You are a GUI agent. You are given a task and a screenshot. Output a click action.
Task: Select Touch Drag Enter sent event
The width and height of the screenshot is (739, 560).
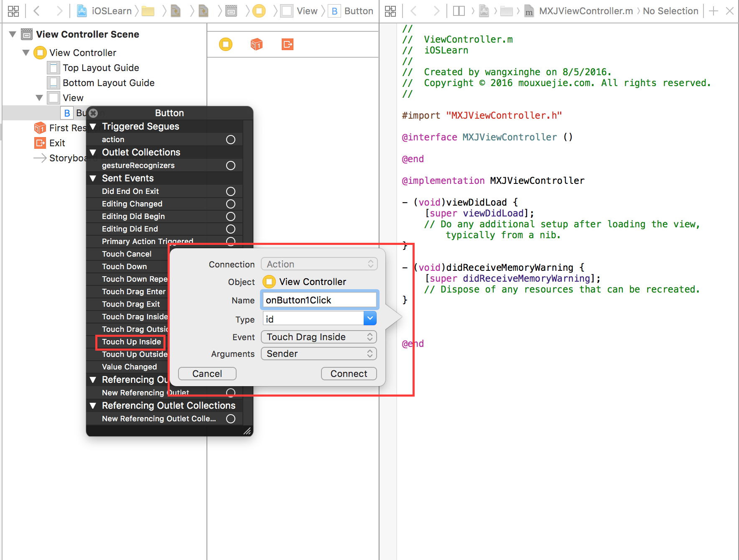134,292
